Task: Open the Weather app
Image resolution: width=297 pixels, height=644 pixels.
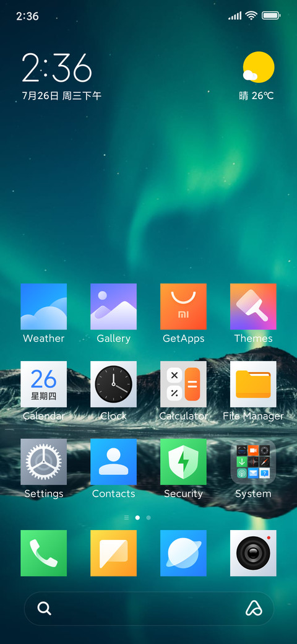Action: pyautogui.click(x=43, y=307)
